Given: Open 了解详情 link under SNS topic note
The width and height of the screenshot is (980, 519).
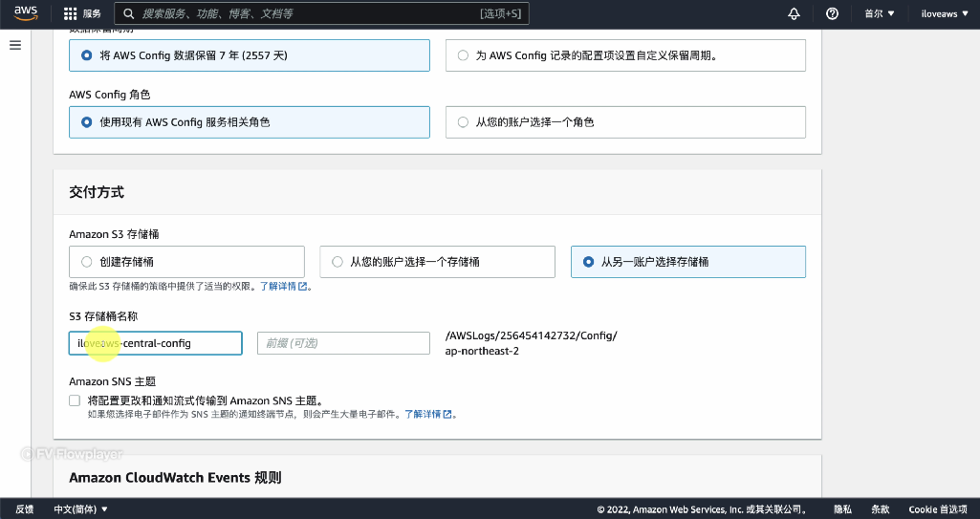Looking at the screenshot, I should (428, 414).
